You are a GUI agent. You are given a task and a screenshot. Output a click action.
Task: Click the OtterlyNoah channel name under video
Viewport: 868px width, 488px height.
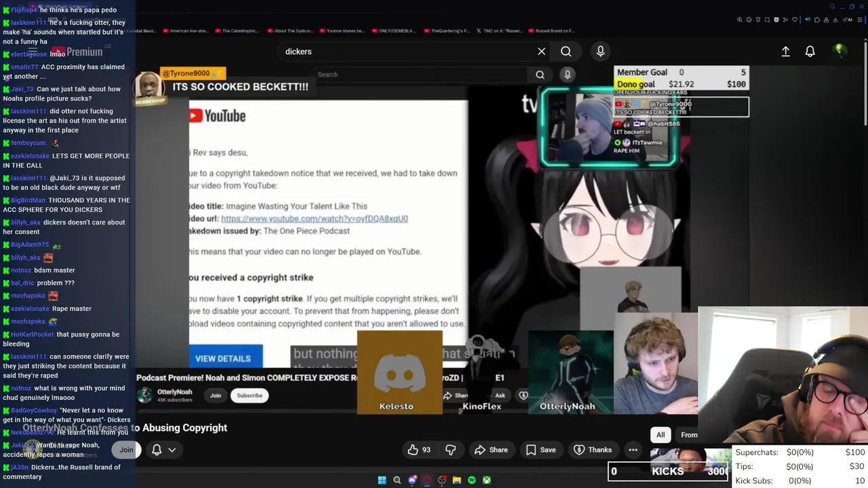[x=175, y=392]
